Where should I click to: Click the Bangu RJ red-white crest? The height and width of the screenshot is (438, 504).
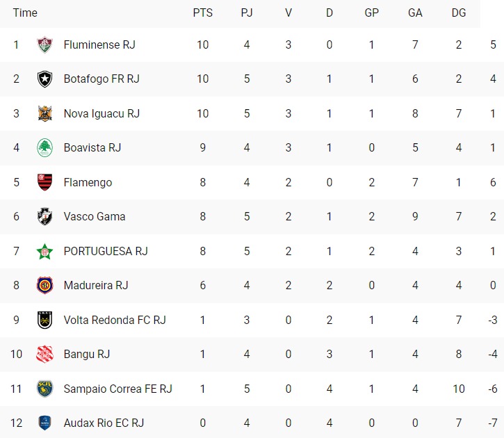44,354
